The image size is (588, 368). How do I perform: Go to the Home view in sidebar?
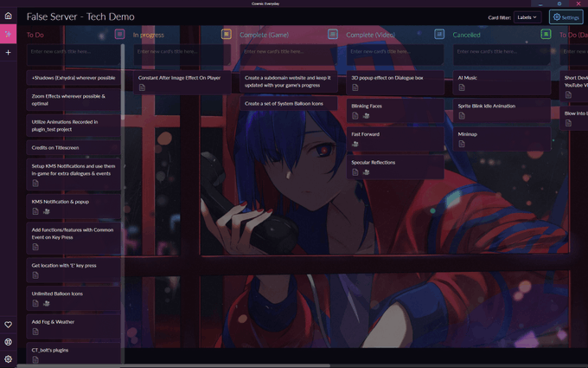(9, 16)
